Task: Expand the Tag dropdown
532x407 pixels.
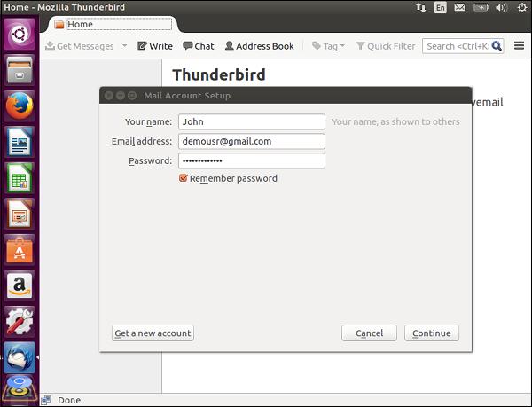Action: pyautogui.click(x=328, y=46)
